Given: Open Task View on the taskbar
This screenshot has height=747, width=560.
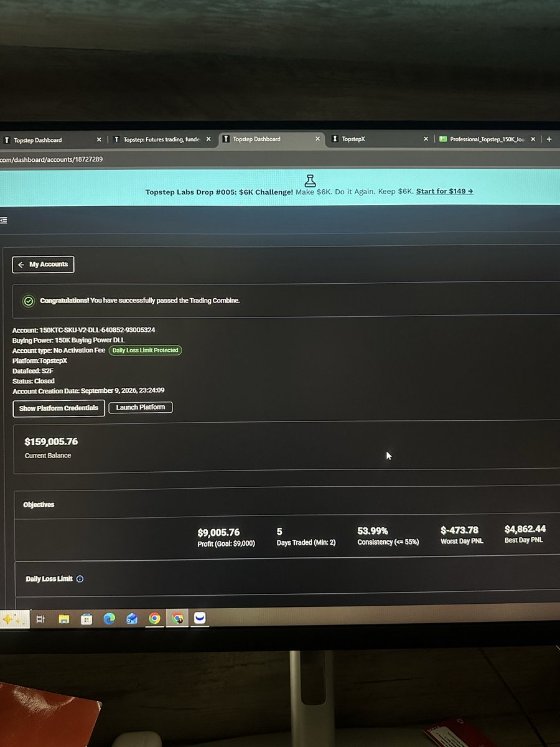Looking at the screenshot, I should click(x=40, y=619).
